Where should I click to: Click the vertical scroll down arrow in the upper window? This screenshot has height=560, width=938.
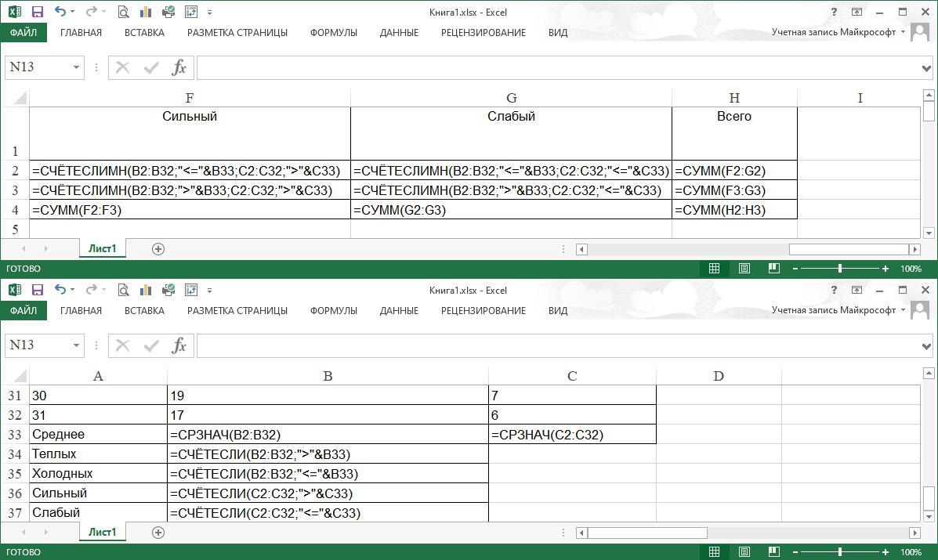929,233
